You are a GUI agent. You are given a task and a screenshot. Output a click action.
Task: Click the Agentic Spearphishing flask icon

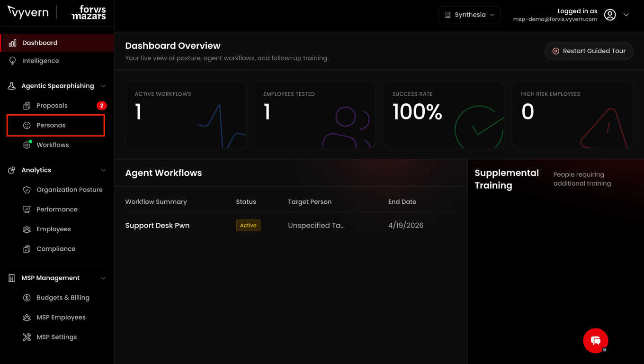12,86
